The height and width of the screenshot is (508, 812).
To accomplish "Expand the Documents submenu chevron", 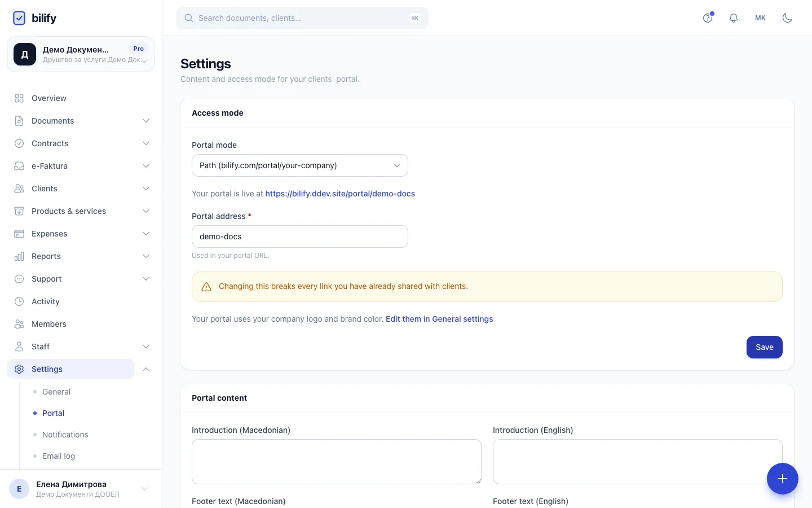I will click(x=146, y=121).
